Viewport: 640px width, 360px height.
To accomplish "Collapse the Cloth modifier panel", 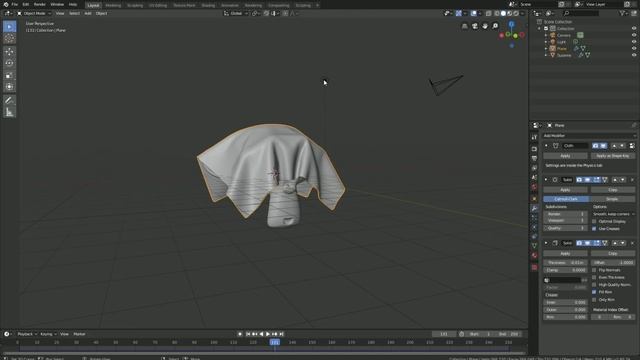I will point(546,146).
